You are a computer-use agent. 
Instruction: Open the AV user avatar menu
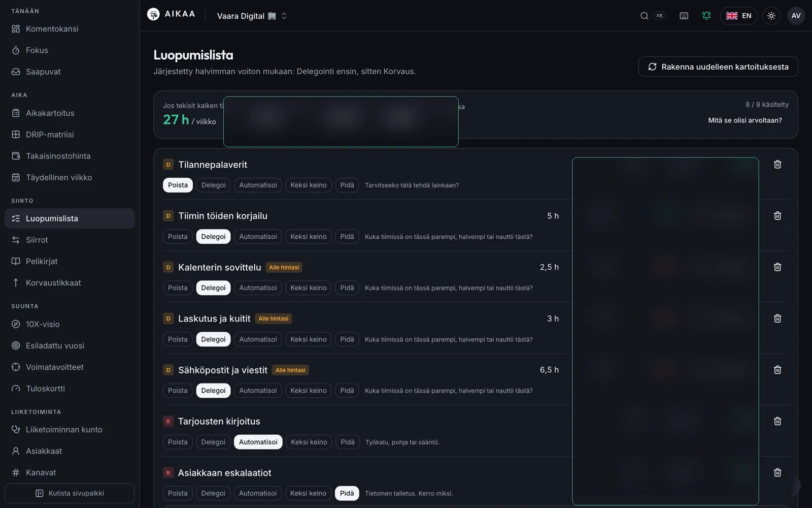click(796, 16)
